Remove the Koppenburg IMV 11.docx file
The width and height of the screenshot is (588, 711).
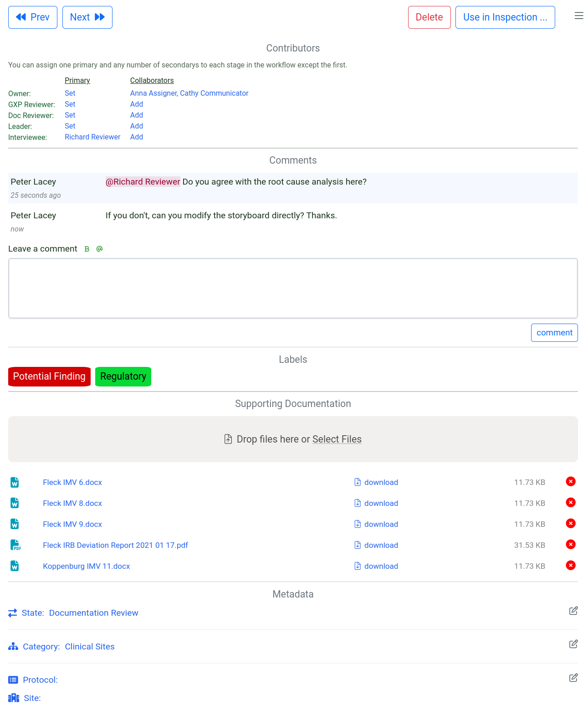click(570, 566)
